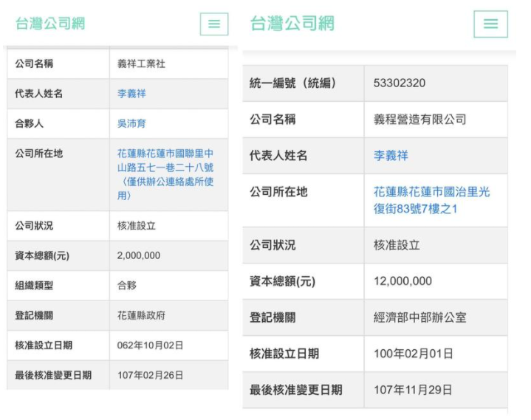The image size is (531, 420).
Task: Select the 代表人姓名 label in right table
Action: pyautogui.click(x=278, y=155)
